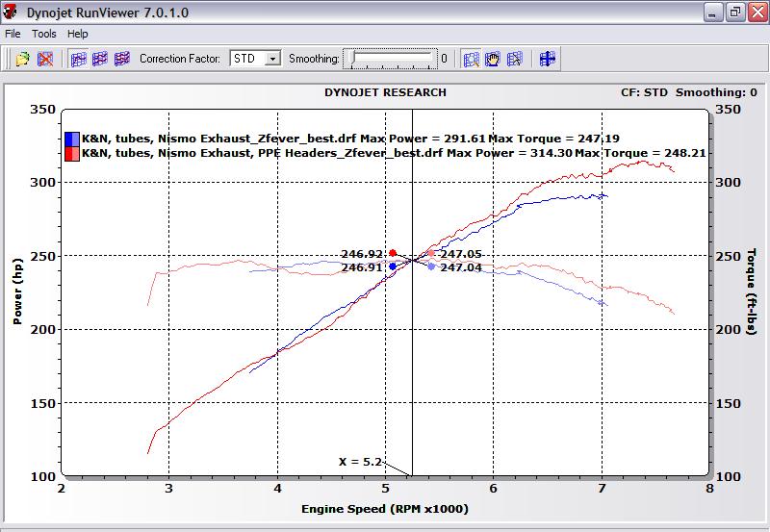
Task: Click the Engine Speed (RPM x1000) axis label
Action: [x=385, y=509]
